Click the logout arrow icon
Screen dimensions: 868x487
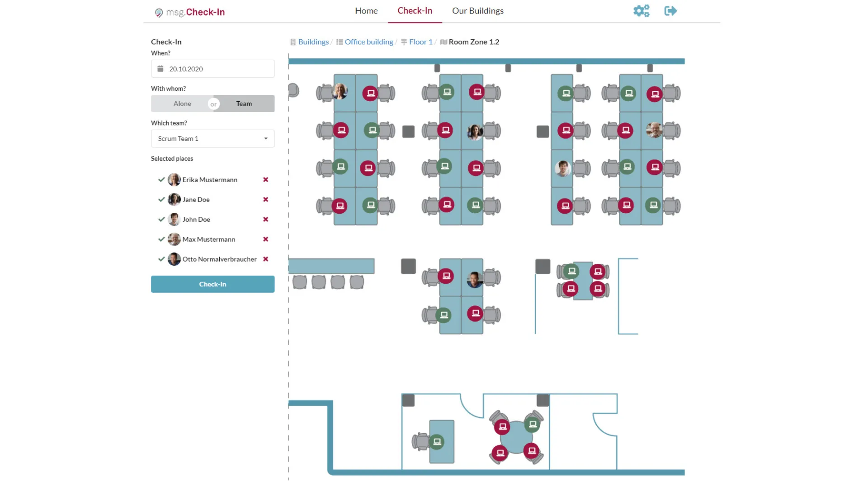tap(670, 11)
